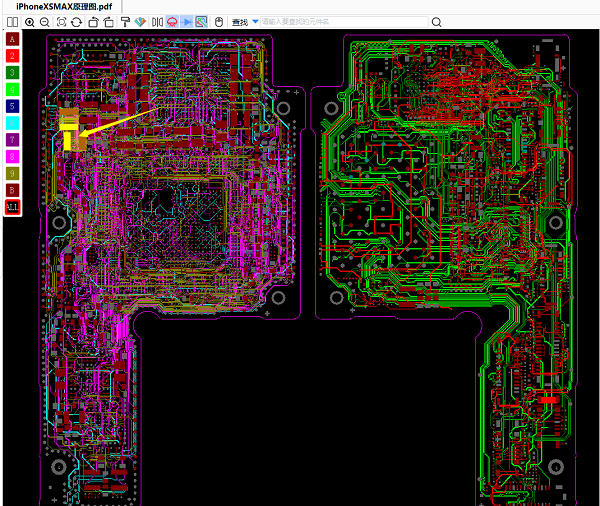This screenshot has height=506, width=600.
Task: Click the mouse settings icon
Action: click(219, 21)
